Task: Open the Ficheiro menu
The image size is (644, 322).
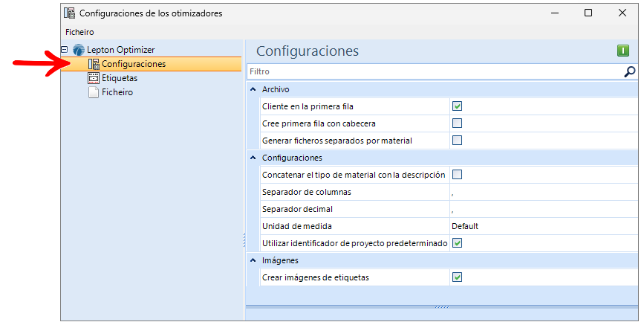Action: tap(79, 32)
